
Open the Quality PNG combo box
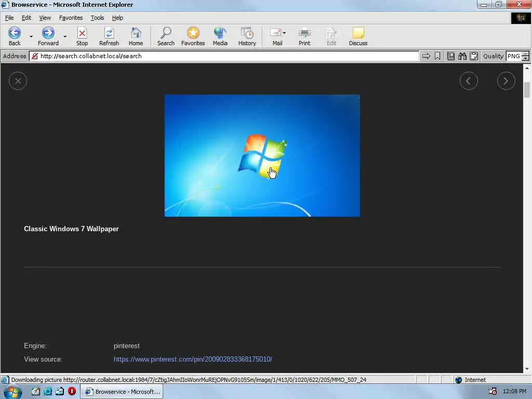tap(514, 56)
